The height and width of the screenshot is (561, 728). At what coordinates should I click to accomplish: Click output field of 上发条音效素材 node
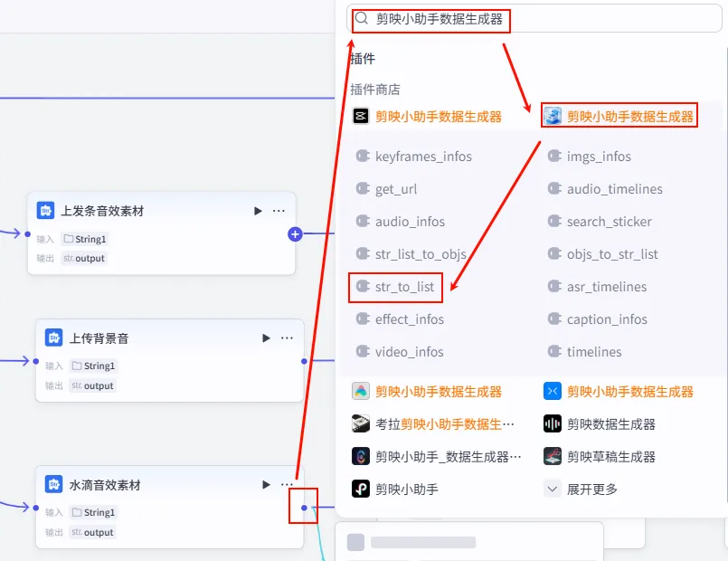click(x=84, y=258)
